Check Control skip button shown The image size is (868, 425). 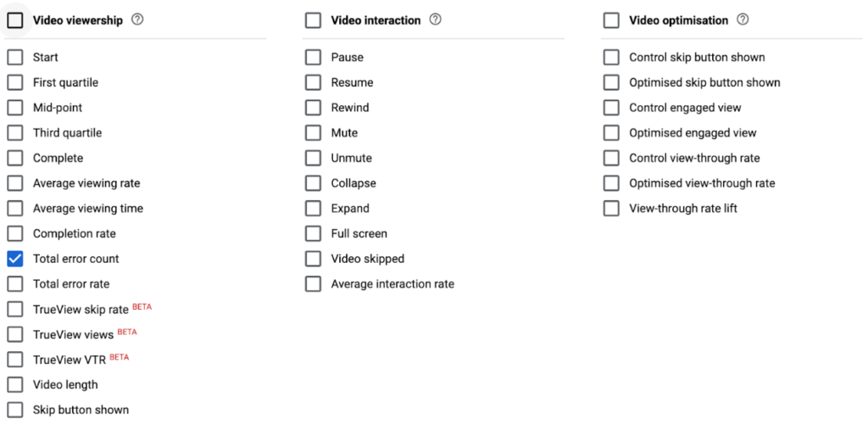pyautogui.click(x=611, y=58)
